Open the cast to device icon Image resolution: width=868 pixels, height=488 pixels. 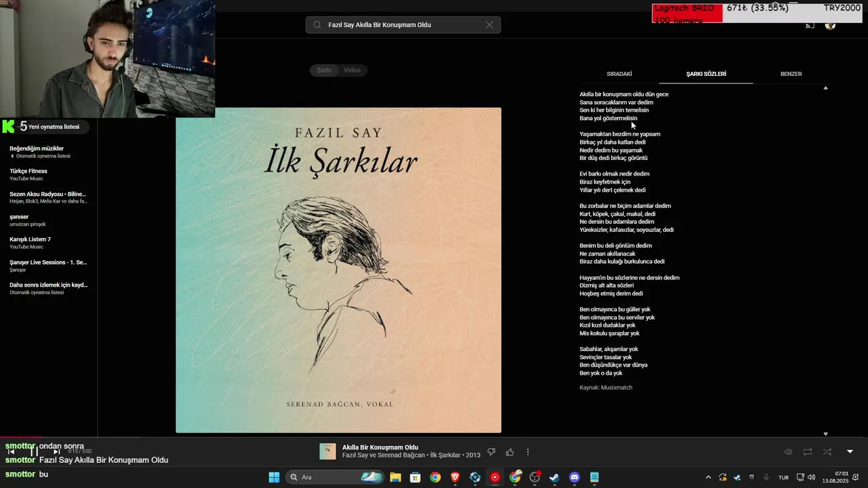pos(810,26)
